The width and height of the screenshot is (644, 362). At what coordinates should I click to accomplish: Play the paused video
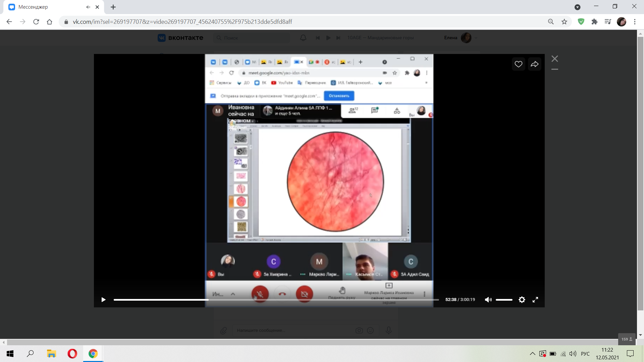click(x=103, y=300)
